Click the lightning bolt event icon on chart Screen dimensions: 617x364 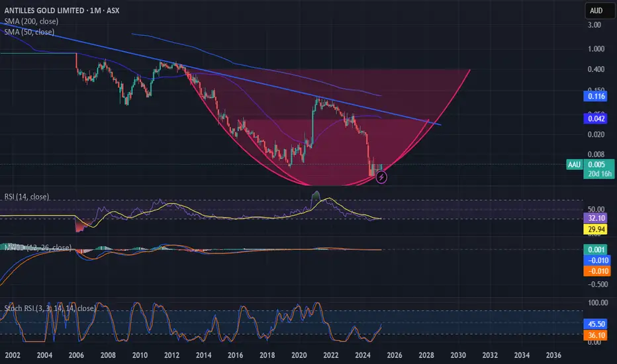click(381, 177)
